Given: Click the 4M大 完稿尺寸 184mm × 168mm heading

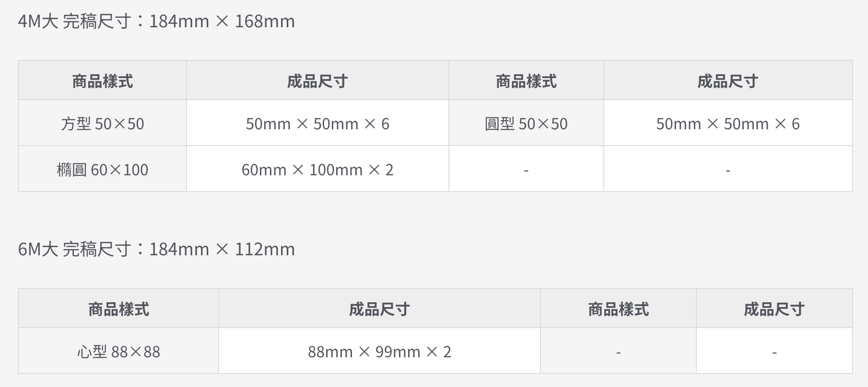Looking at the screenshot, I should coord(156,22).
